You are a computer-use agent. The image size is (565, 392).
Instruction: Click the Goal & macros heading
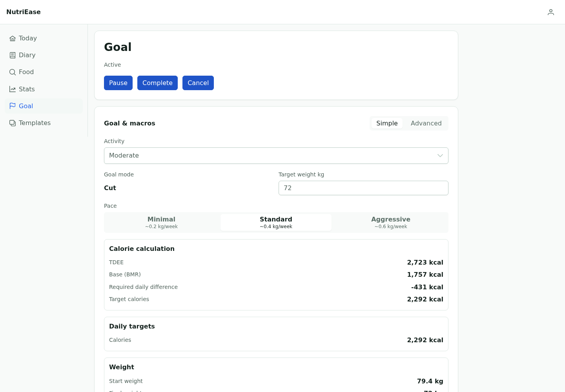129,123
